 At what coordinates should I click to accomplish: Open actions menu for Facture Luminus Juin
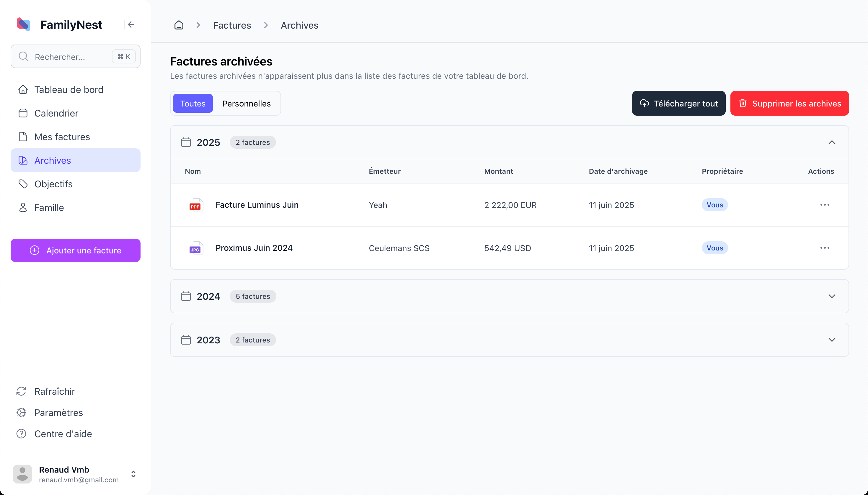pyautogui.click(x=824, y=205)
